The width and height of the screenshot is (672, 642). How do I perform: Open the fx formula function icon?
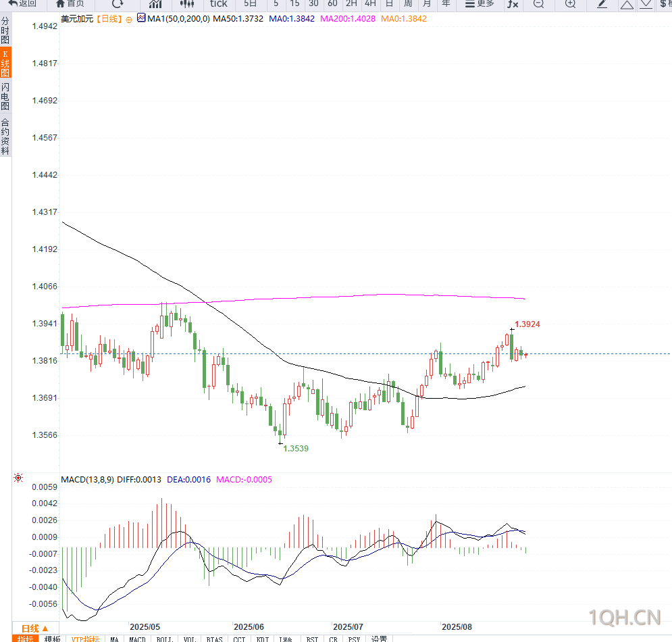click(512, 4)
